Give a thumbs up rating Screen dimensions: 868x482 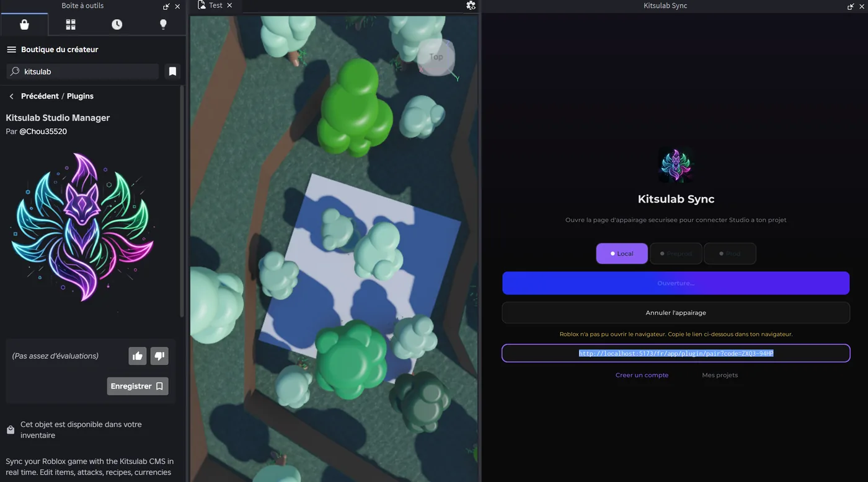click(138, 356)
